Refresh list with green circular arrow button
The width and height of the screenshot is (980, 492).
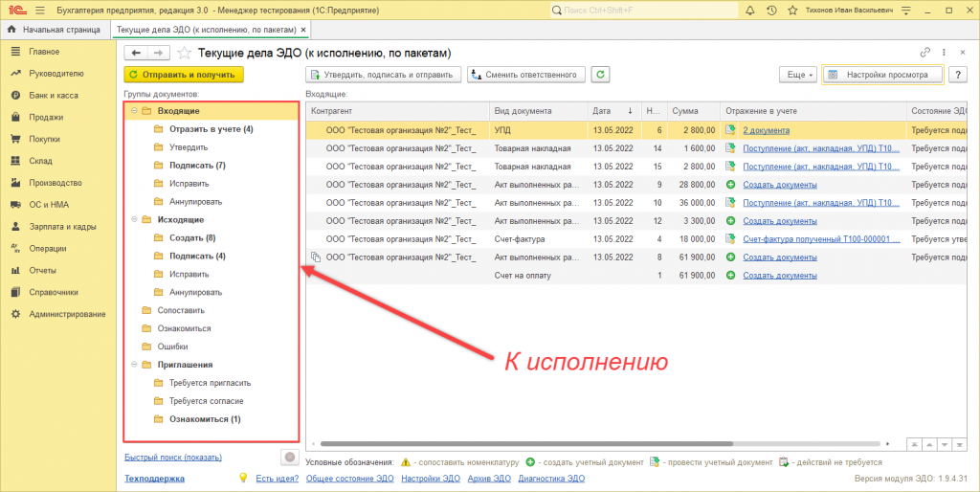(601, 75)
